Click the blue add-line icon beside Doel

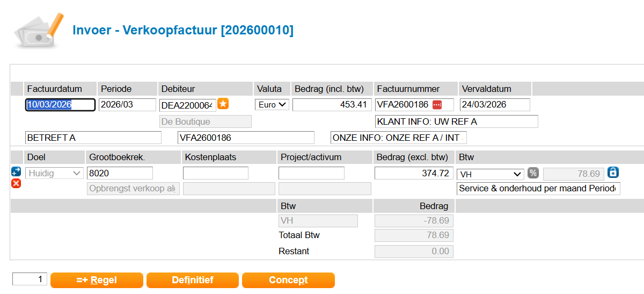pos(16,172)
